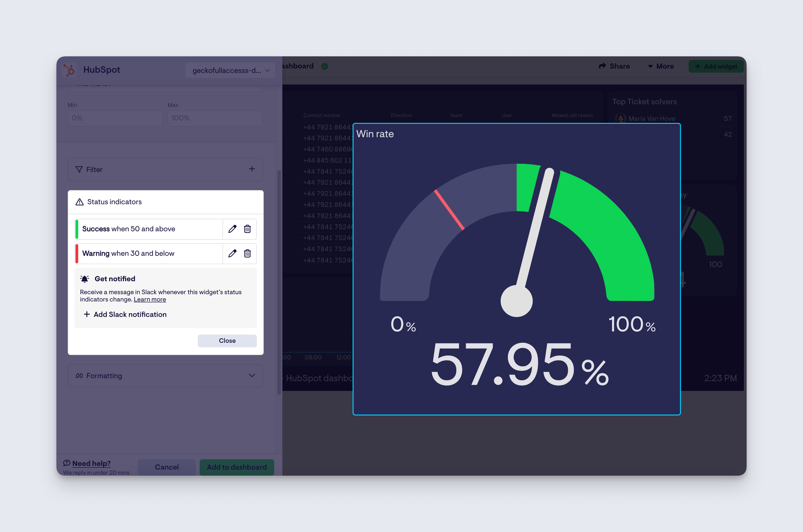Open the geckofullaccesss account dropdown
The width and height of the screenshot is (803, 532).
(x=230, y=70)
